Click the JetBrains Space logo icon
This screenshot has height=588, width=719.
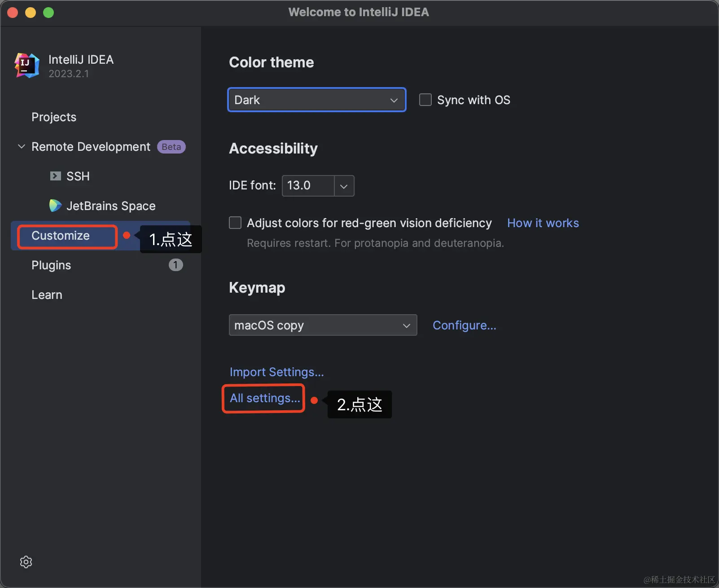point(55,206)
